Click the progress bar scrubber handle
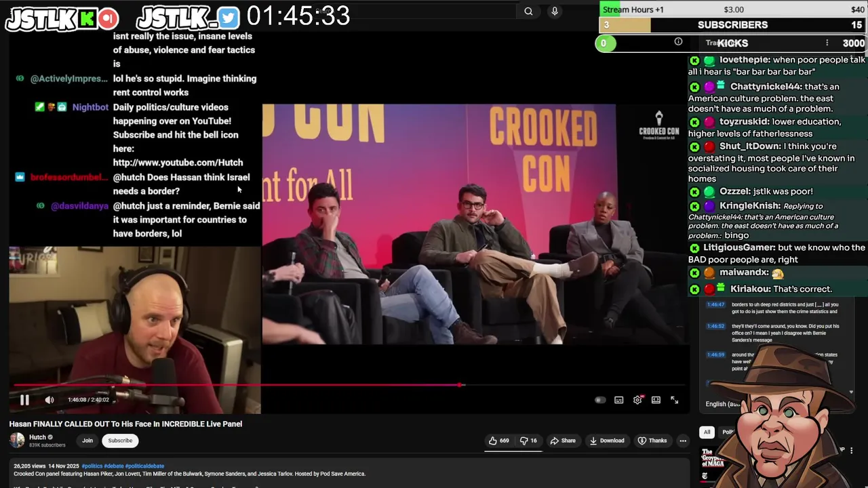The height and width of the screenshot is (488, 868). 461,385
